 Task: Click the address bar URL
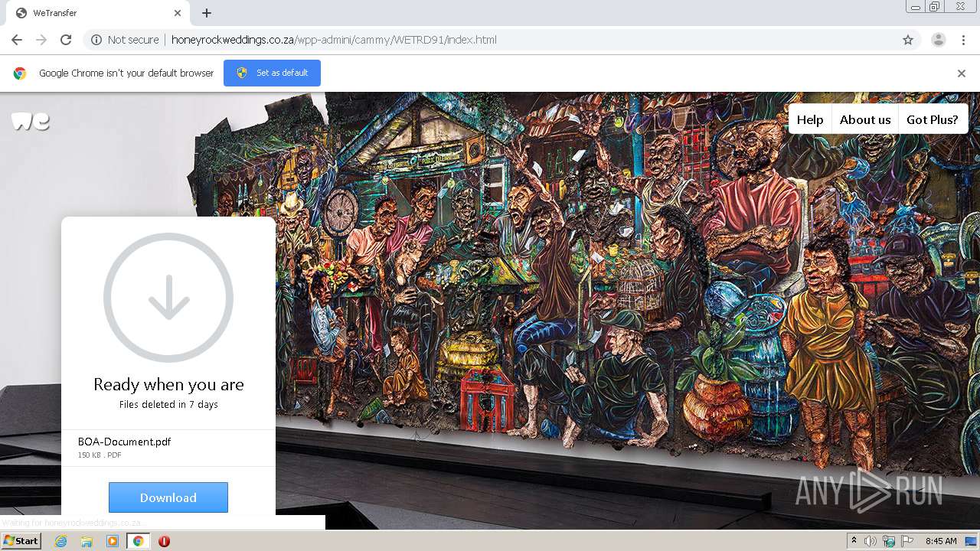coord(334,40)
